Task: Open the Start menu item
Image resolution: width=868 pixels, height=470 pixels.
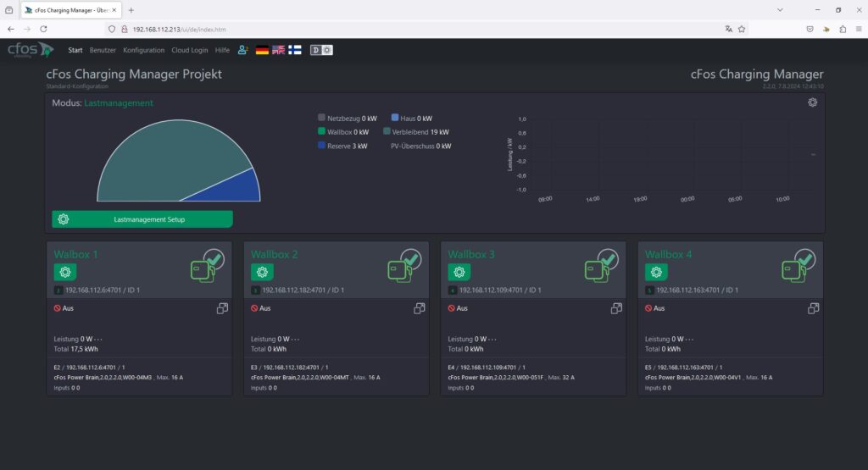Action: point(75,50)
